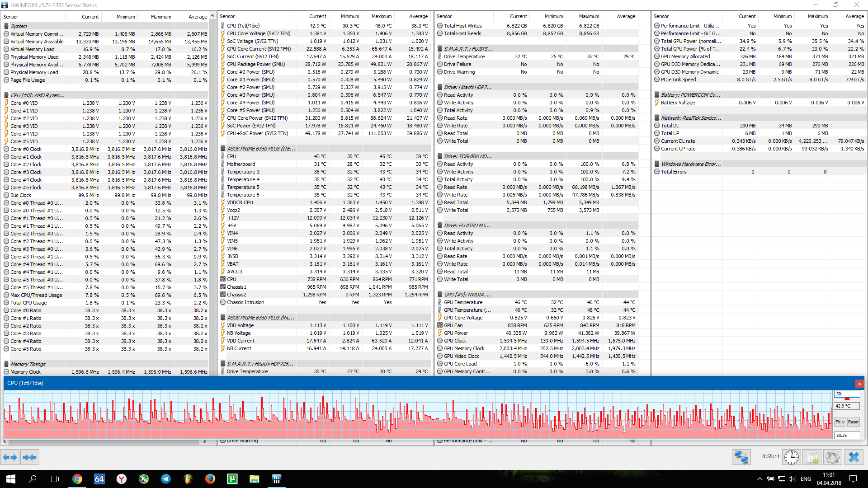Click the shrink columns arrows button
This screenshot has width=868, height=488.
point(29,457)
